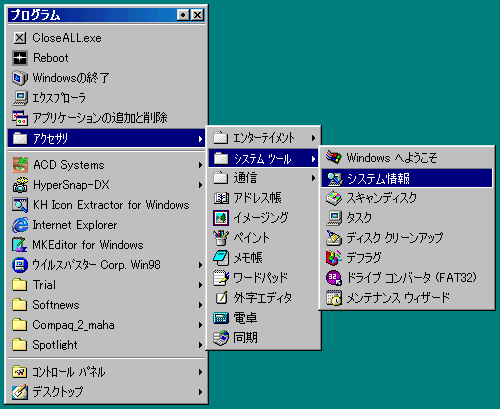Click the ドライブ コンバータ (FAT32) icon
This screenshot has width=500, height=409.
[x=334, y=278]
